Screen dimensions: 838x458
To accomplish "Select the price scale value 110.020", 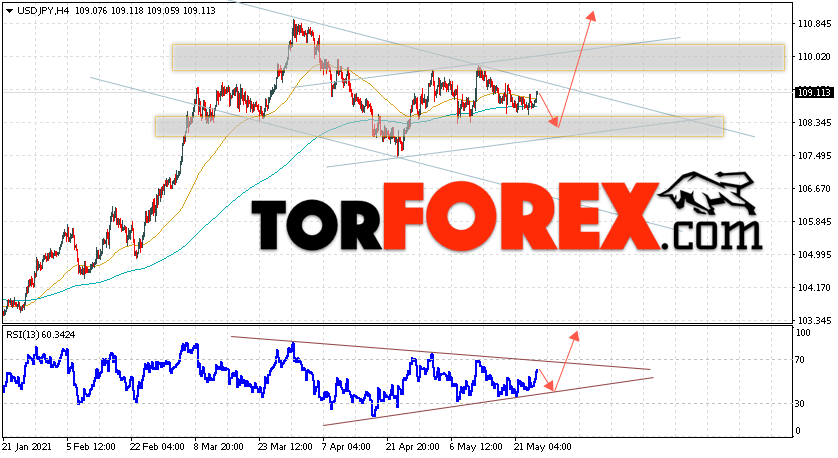I will (814, 57).
